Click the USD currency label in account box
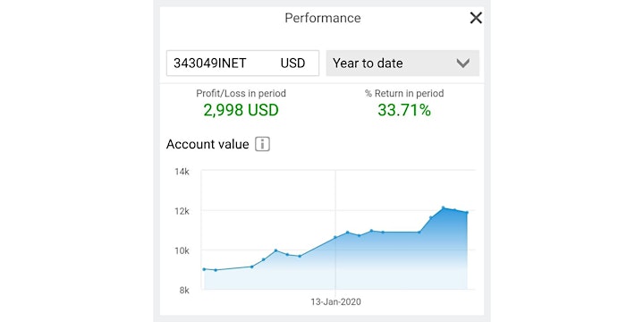Image resolution: width=644 pixels, height=322 pixels. click(x=292, y=64)
